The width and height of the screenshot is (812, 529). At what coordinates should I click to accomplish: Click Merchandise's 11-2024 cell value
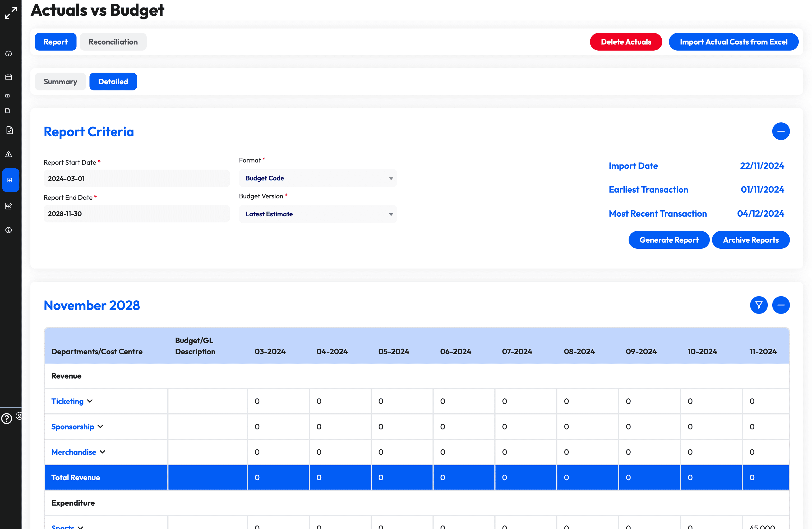752,452
